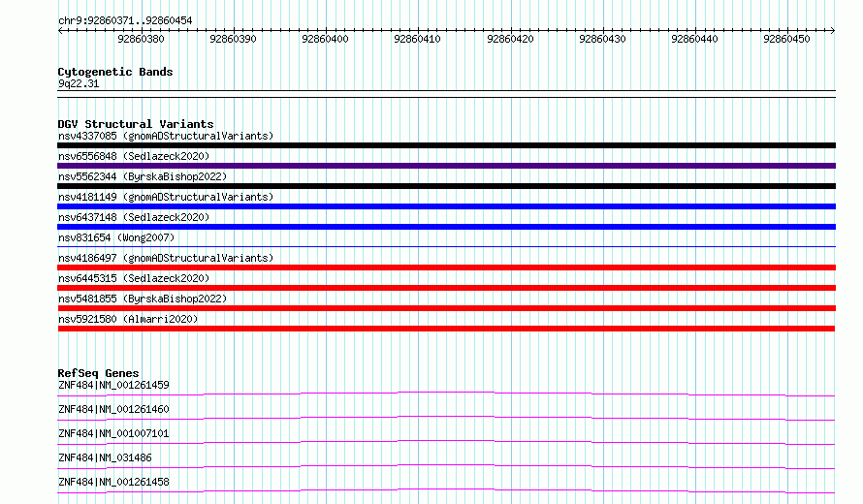This screenshot has height=504, width=863.
Task: Click the blue bar for nsv6437148
Action: (x=446, y=227)
